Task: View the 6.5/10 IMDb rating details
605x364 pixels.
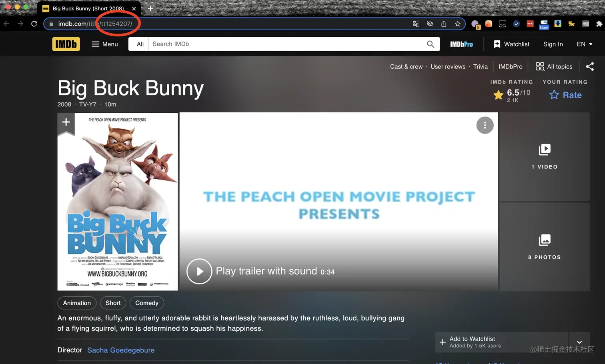Action: [512, 95]
